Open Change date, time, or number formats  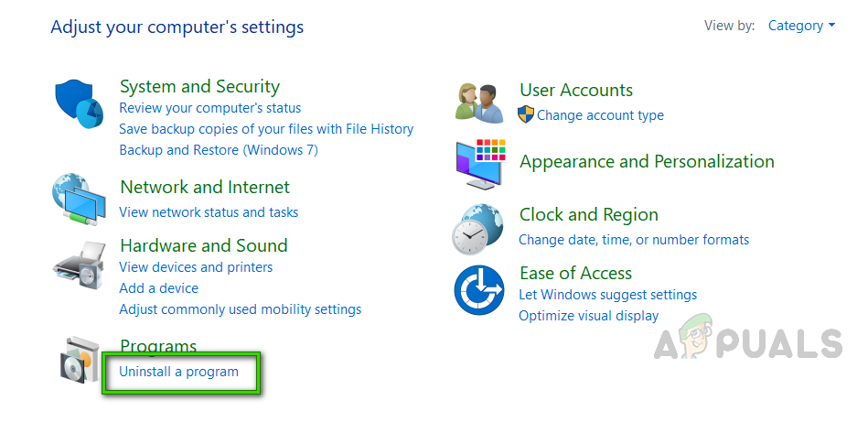tap(634, 240)
